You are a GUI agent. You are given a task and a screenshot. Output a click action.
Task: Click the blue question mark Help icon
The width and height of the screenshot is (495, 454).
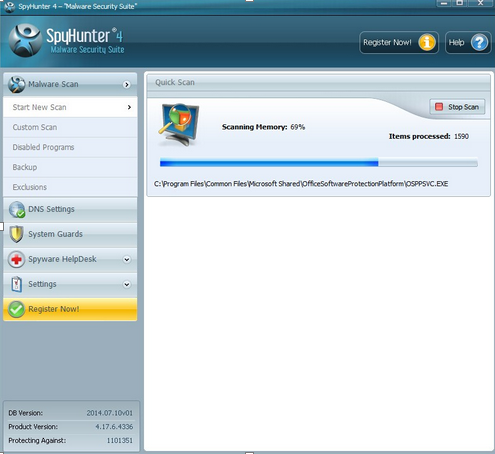click(479, 42)
